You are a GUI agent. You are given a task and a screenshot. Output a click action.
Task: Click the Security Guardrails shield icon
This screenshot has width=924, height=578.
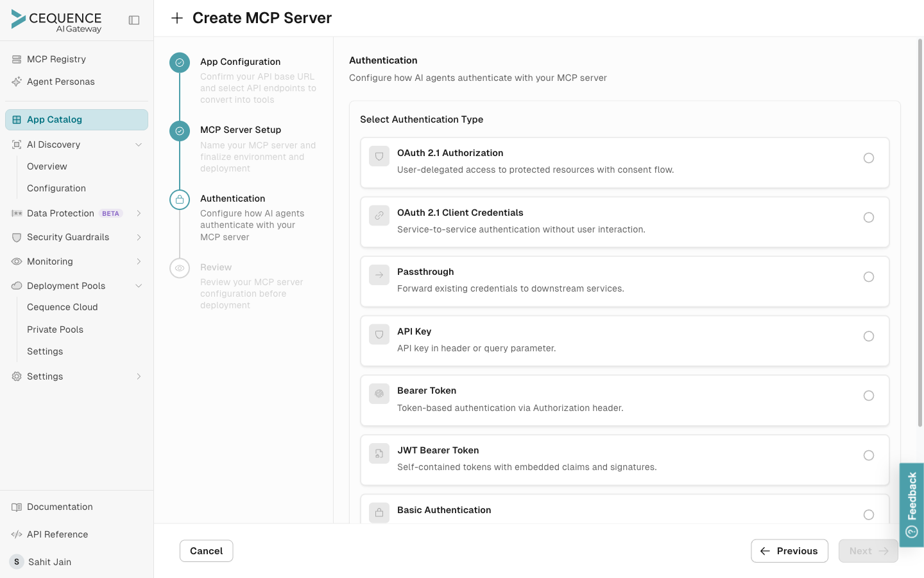[x=17, y=237]
